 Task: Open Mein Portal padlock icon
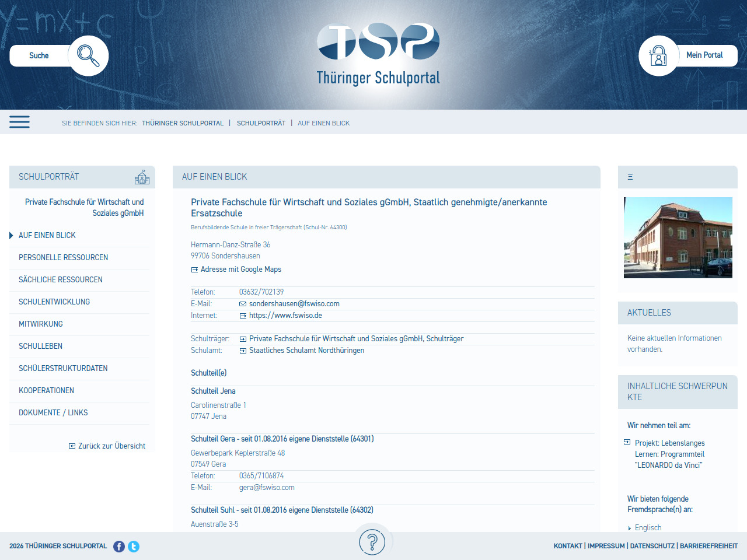pos(658,56)
